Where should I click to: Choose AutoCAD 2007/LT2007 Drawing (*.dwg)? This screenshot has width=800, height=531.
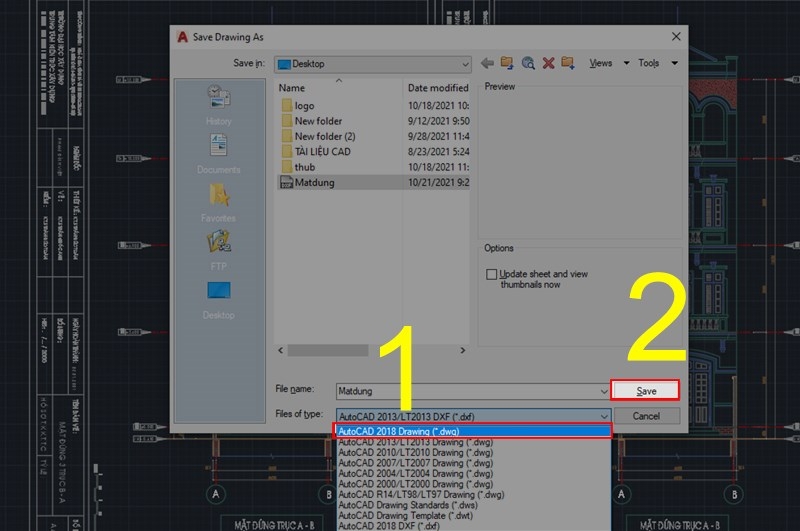(473, 463)
